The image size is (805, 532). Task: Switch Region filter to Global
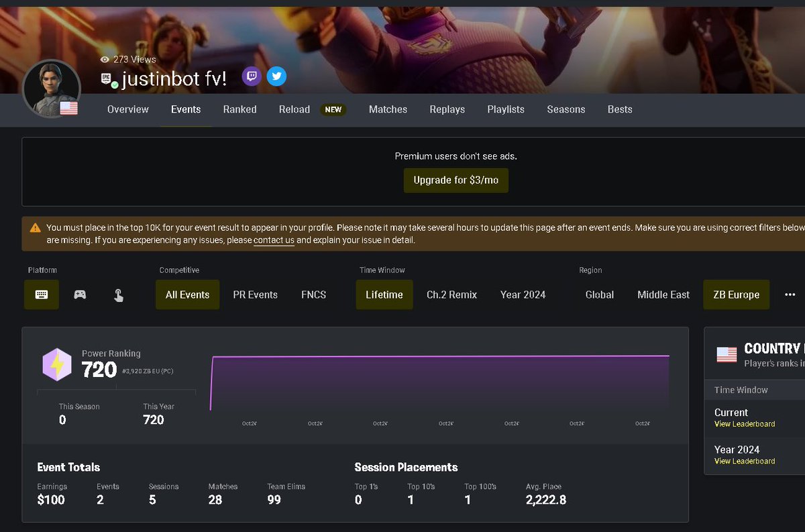[x=599, y=295]
